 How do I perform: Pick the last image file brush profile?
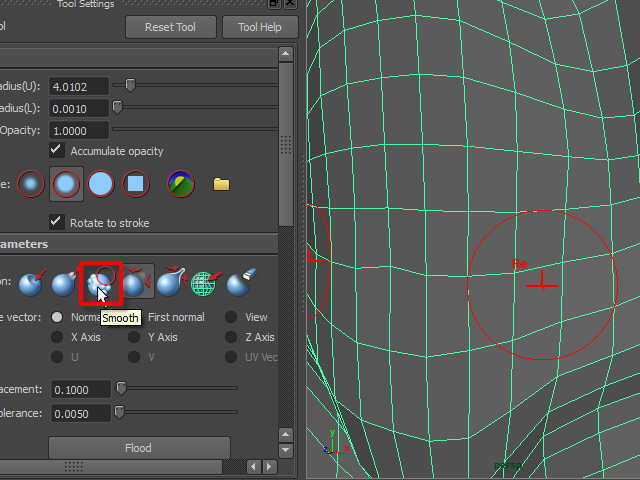tap(181, 184)
